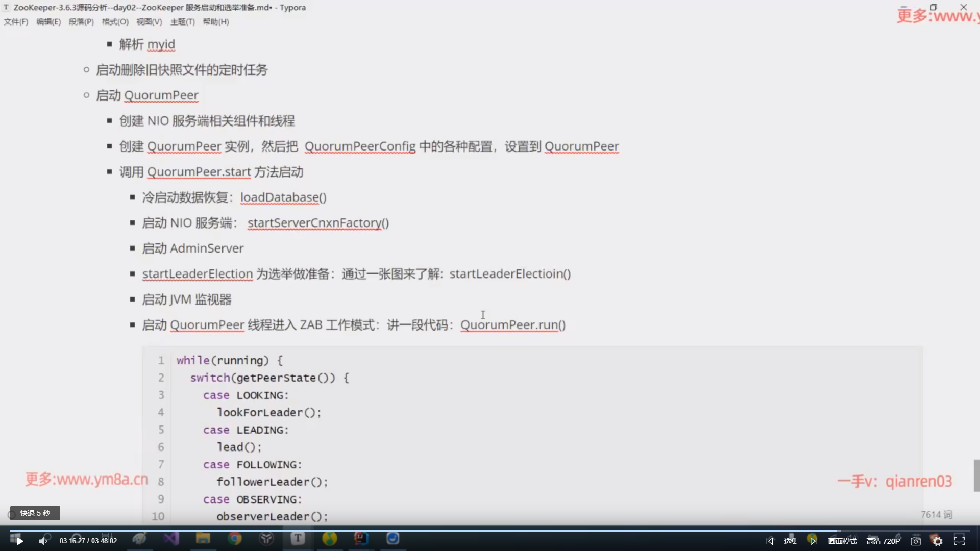Open File Explorer from the taskbar
Image resolution: width=980 pixels, height=551 pixels.
click(x=203, y=538)
